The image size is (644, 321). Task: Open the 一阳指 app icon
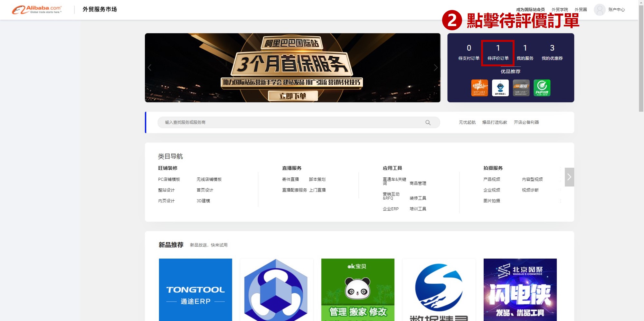(521, 88)
